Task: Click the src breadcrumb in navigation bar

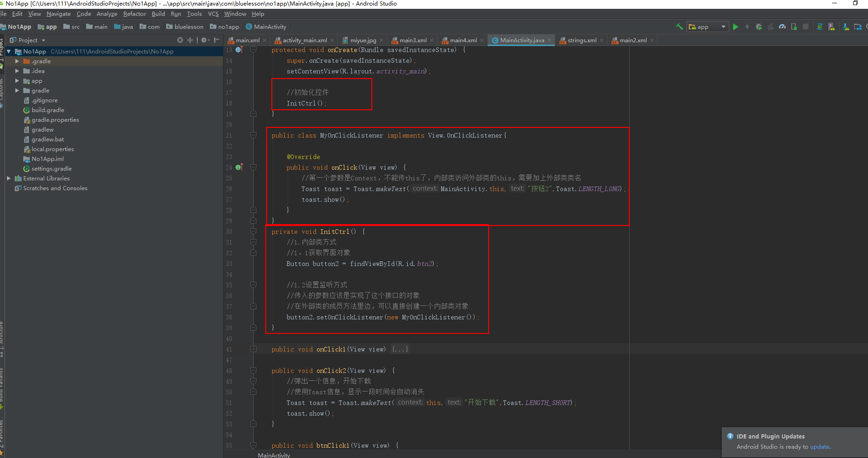Action: [72, 27]
